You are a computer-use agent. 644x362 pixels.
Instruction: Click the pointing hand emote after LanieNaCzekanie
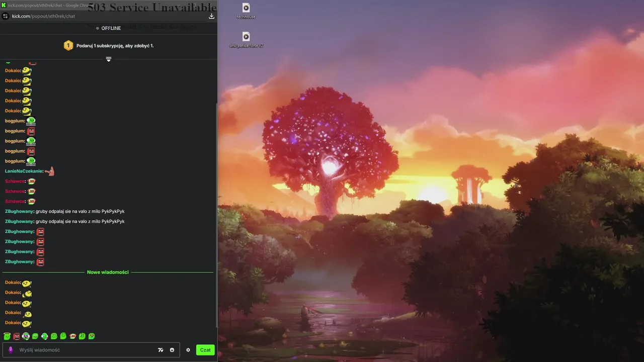(x=49, y=171)
